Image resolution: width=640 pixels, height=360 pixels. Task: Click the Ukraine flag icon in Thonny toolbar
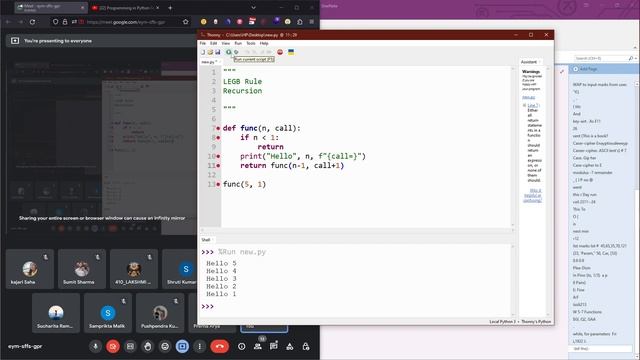(291, 52)
